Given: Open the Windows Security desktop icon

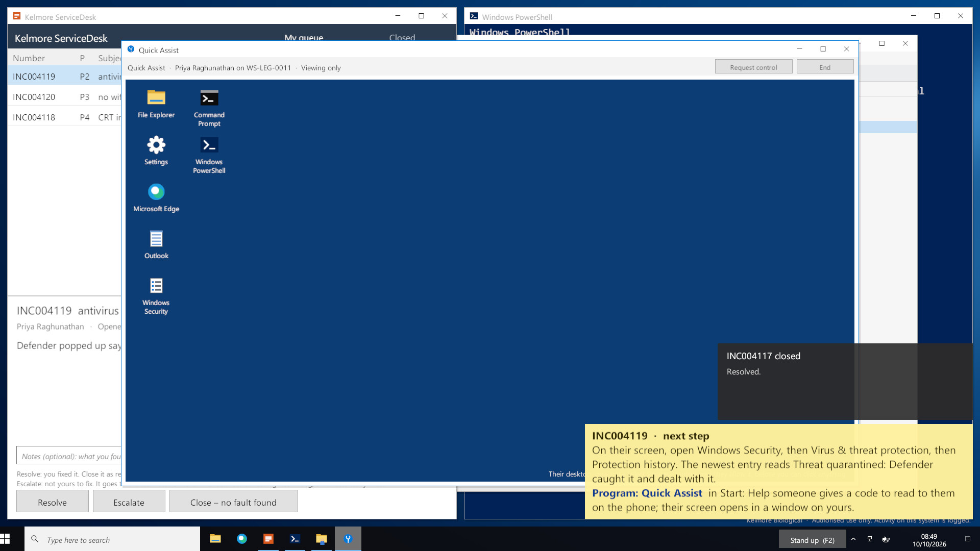Looking at the screenshot, I should pyautogui.click(x=156, y=296).
